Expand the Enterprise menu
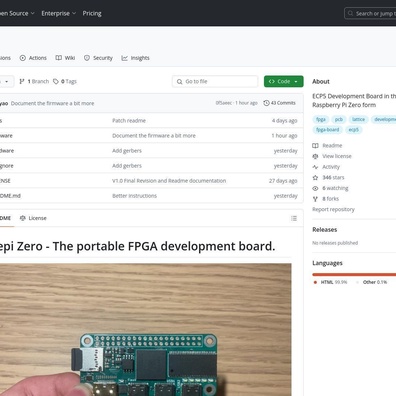Viewport: 396px width, 396px height. coord(59,13)
